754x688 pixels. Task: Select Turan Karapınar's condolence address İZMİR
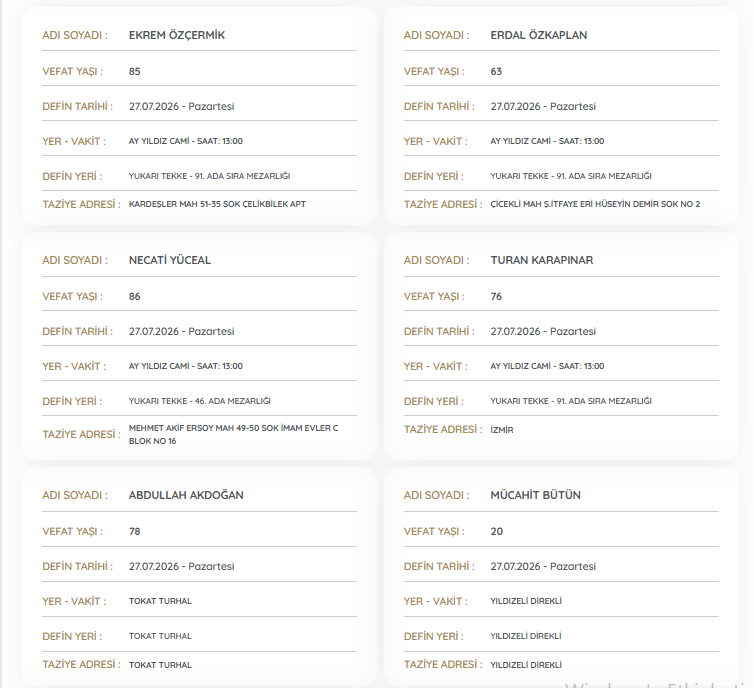(502, 430)
